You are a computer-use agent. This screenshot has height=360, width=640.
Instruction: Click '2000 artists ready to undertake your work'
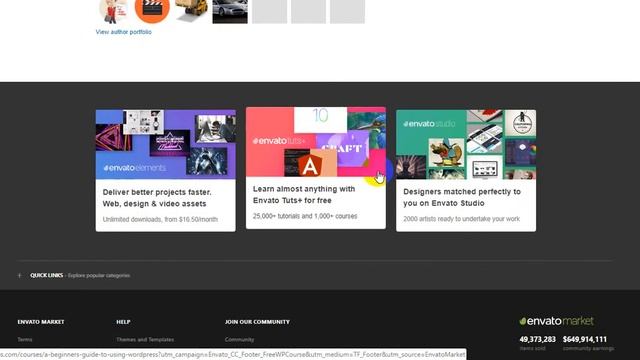[x=462, y=219]
